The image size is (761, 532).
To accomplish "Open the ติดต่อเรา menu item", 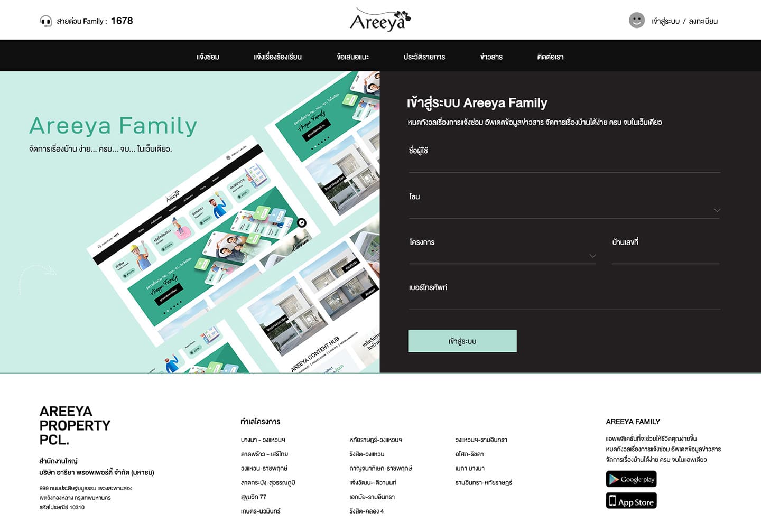I will point(550,57).
